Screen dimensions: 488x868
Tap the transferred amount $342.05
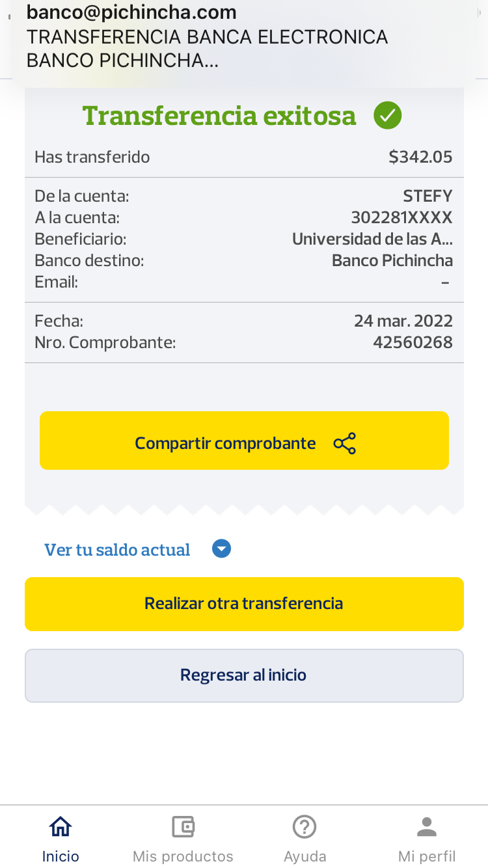click(x=420, y=157)
